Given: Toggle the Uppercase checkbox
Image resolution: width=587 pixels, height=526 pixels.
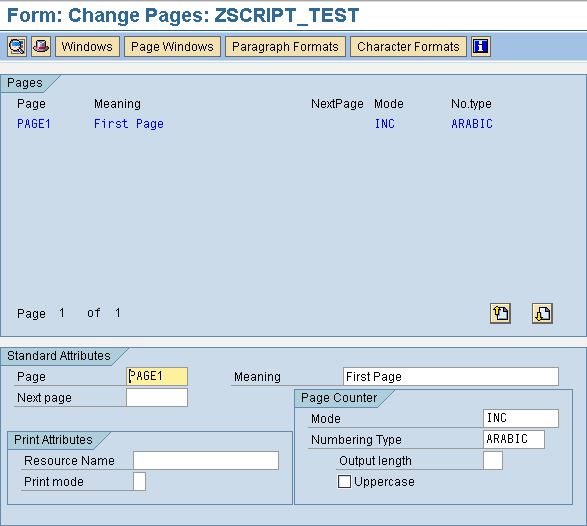Looking at the screenshot, I should pos(344,481).
